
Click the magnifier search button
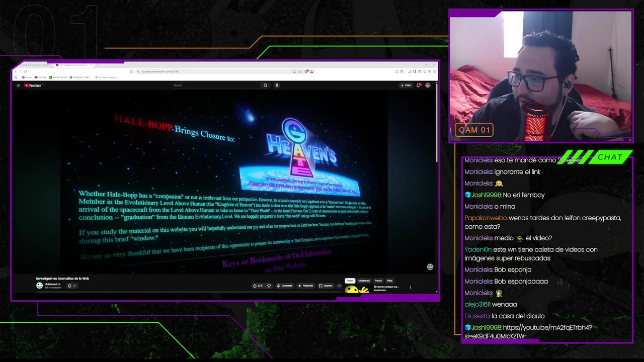pyautogui.click(x=266, y=85)
